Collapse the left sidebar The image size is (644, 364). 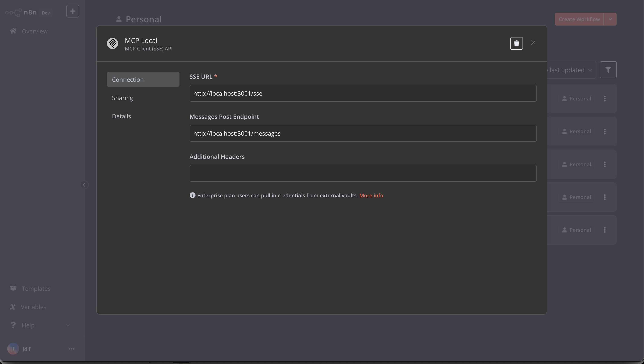click(84, 185)
